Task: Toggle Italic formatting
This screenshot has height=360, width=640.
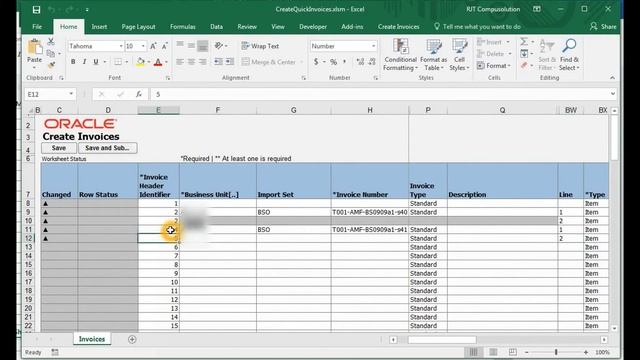Action: click(84, 62)
